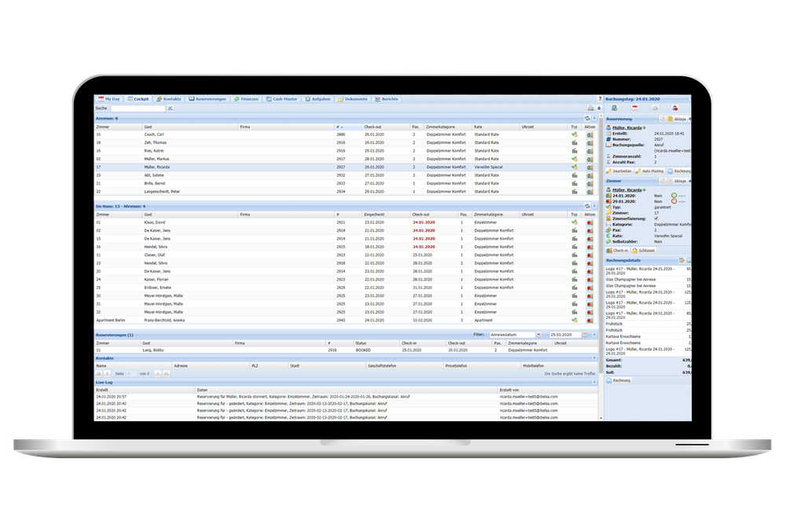Viewport: 786px width, 532px height.
Task: Click the calendar icon under Buchungstag
Action: pos(634,108)
